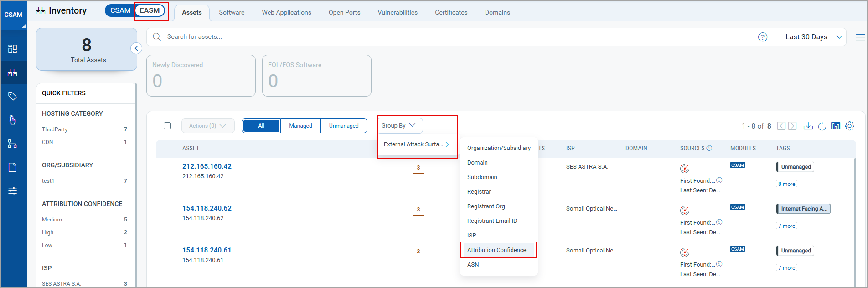Image resolution: width=868 pixels, height=288 pixels.
Task: Collapse the quick filters panel arrow
Action: [136, 48]
